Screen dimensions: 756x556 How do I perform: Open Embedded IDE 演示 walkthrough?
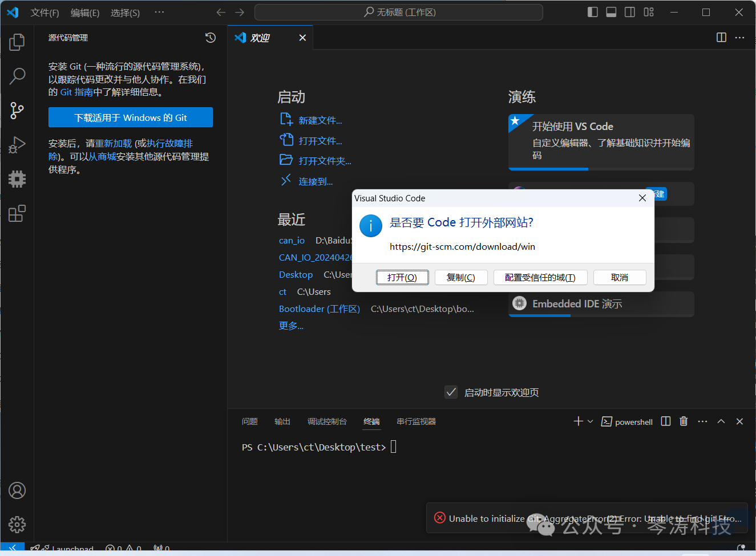pos(601,304)
